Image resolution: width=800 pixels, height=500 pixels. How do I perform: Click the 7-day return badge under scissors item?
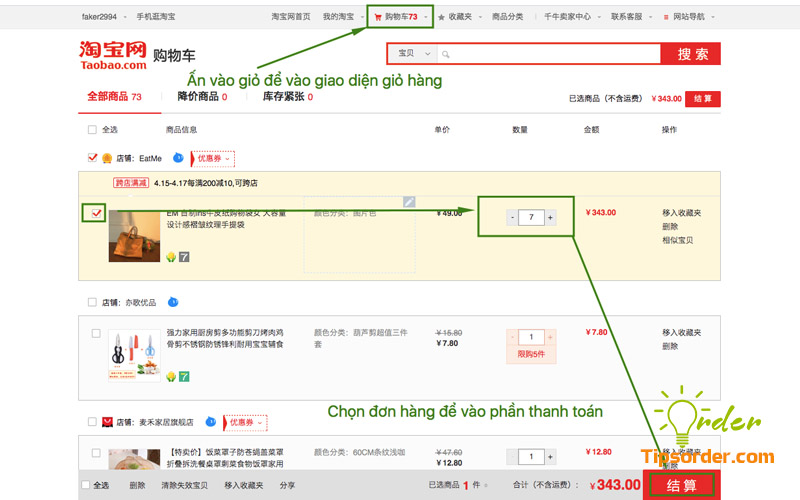[184, 376]
